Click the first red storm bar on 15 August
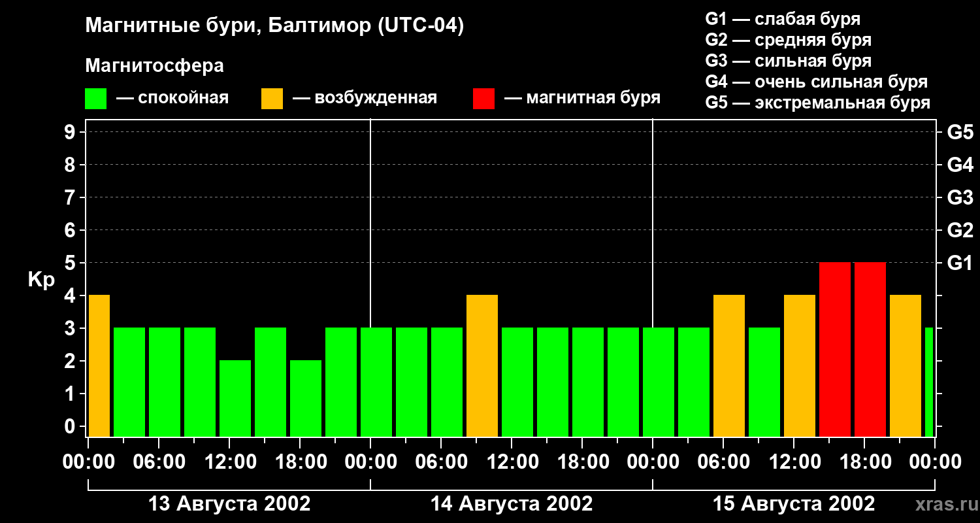Viewport: 980px width, 523px height. 835,349
